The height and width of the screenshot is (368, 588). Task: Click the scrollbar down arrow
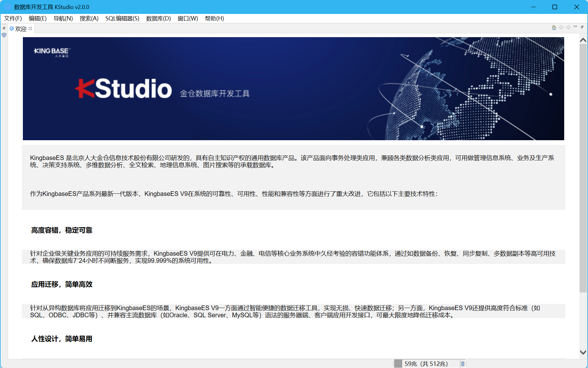tap(583, 352)
